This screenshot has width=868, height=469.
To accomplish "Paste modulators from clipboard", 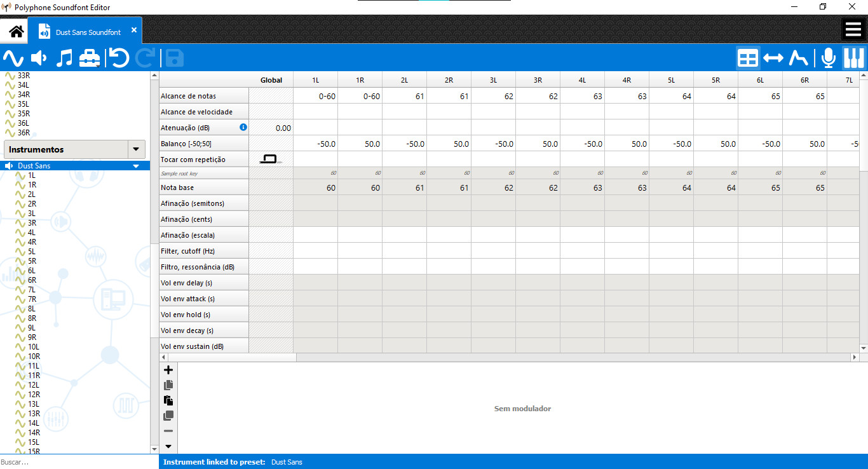I will 168,400.
